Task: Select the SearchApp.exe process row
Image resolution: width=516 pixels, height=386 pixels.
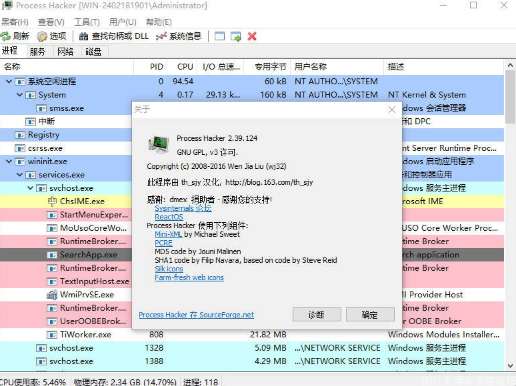Action: point(67,255)
